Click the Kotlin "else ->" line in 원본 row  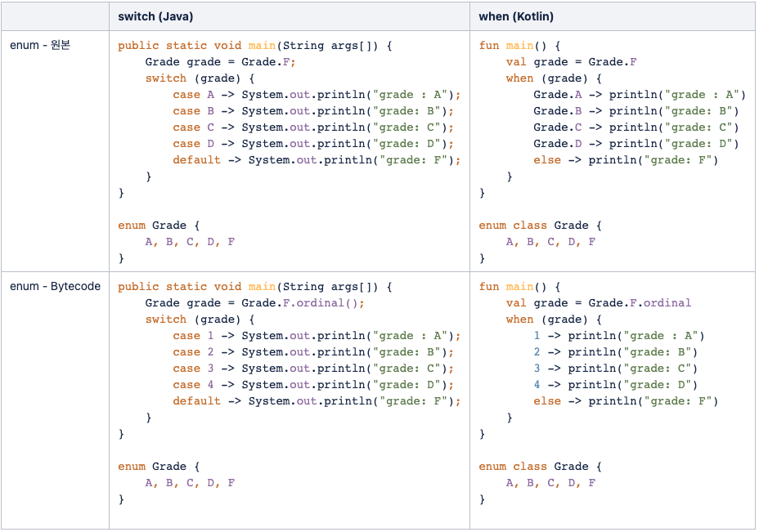[x=626, y=160]
